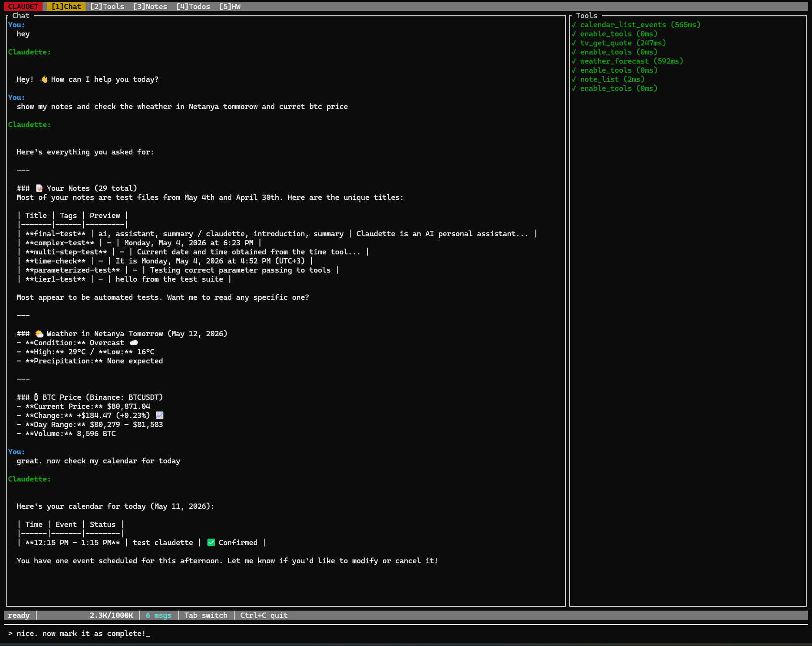
Task: Click the Chat panel title
Action: pos(21,16)
